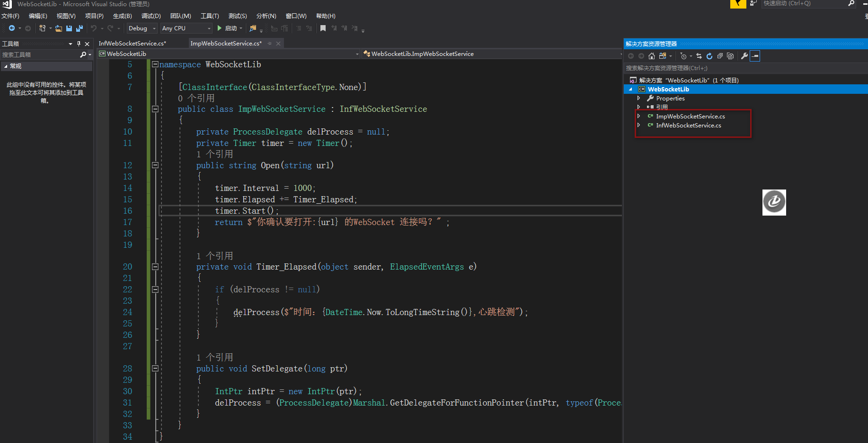
Task: Open the Any CPU platform dropdown
Action: [x=186, y=28]
